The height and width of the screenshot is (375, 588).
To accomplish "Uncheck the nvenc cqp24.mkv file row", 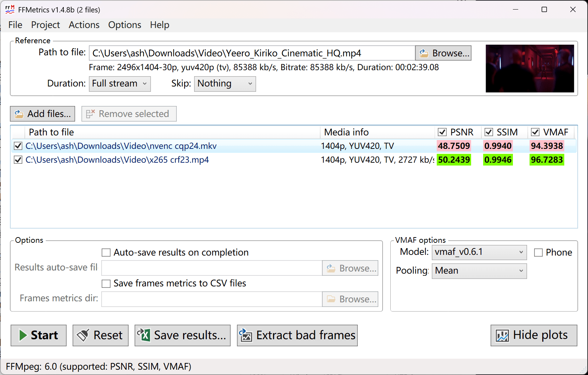I will pyautogui.click(x=18, y=146).
